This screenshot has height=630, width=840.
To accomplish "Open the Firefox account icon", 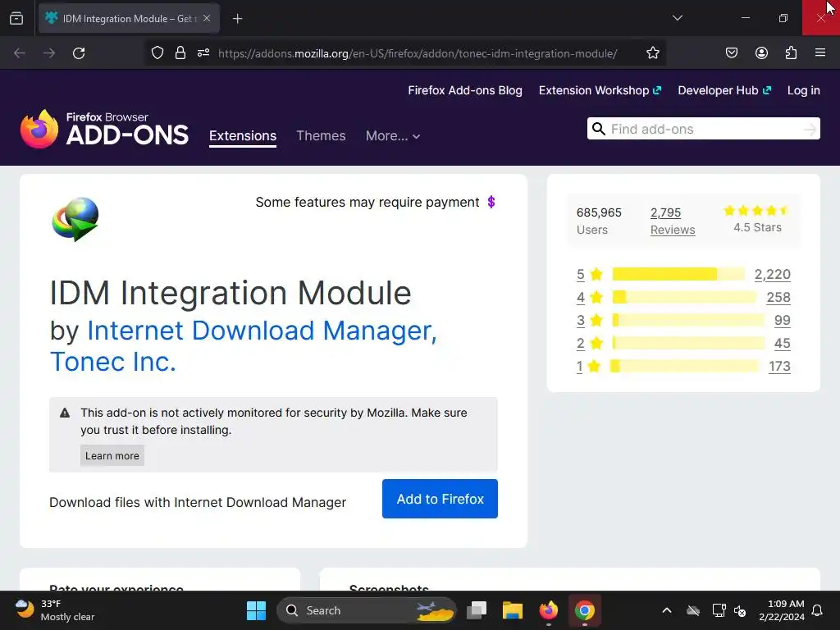I will coord(761,53).
